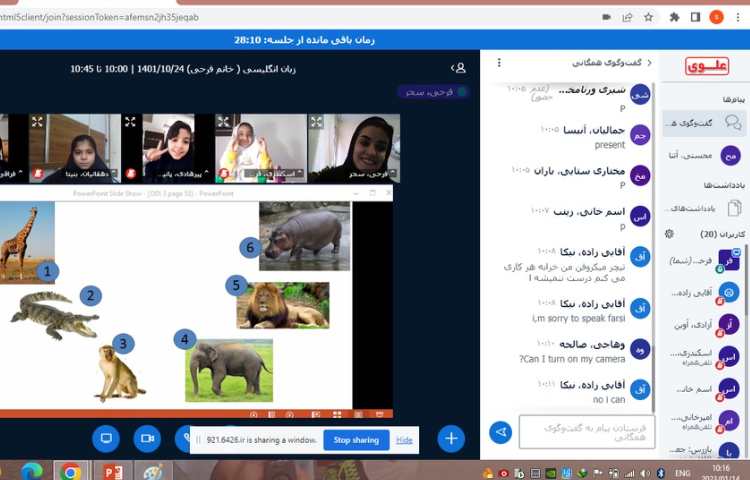Click the blue plus actions button
Viewport: 750px width, 480px height.
(x=451, y=438)
